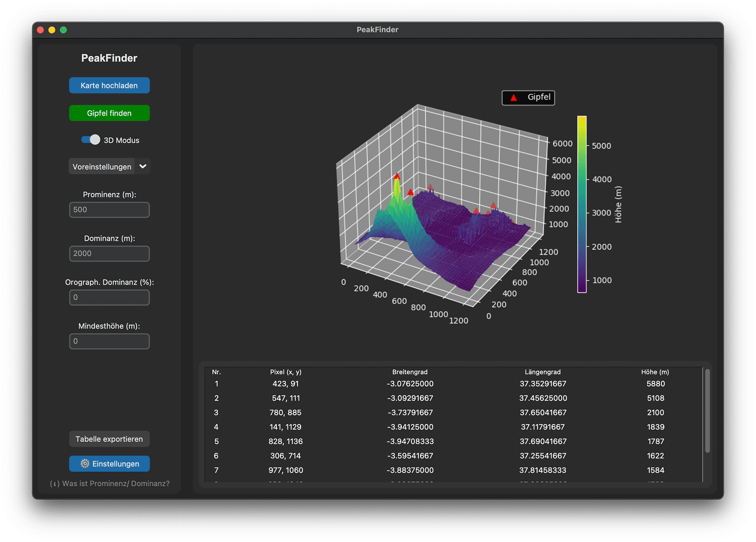Screen dimensions: 756x542
Task: Click the highest red peak marker on plot
Action: click(397, 176)
